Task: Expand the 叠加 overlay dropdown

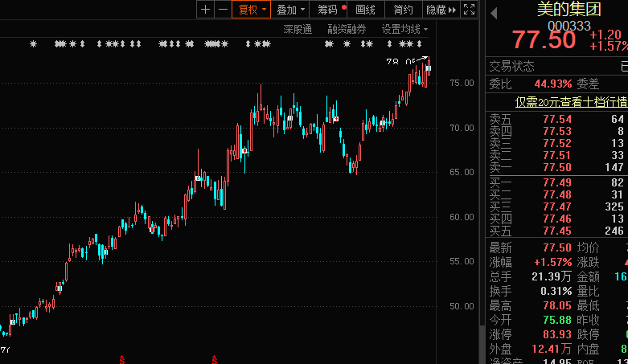Action: coord(290,10)
